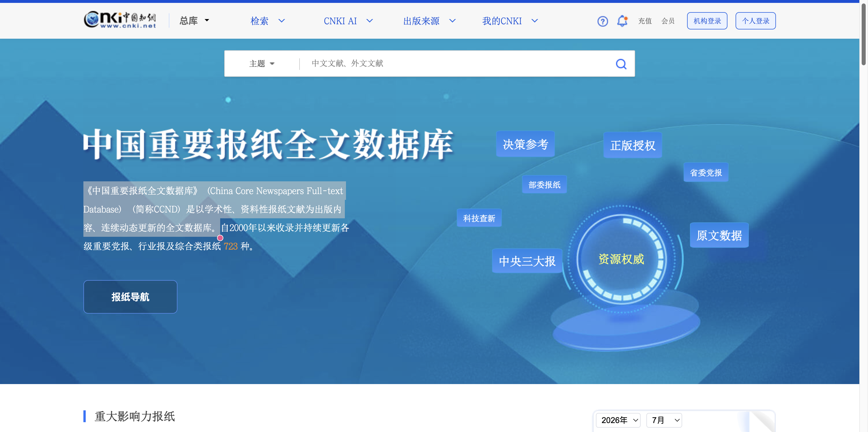Click the 机构登录 button
Image resolution: width=868 pixels, height=432 pixels.
click(707, 21)
